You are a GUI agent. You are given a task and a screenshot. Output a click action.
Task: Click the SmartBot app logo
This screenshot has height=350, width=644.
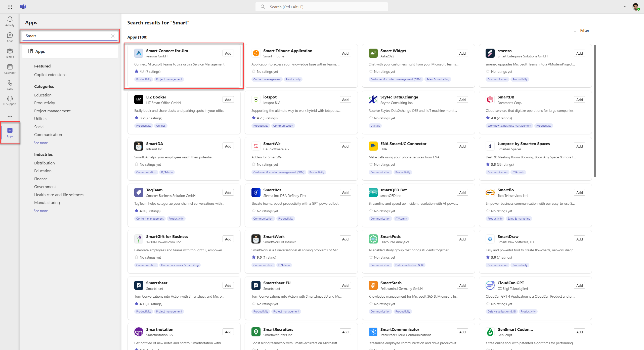pyautogui.click(x=256, y=192)
